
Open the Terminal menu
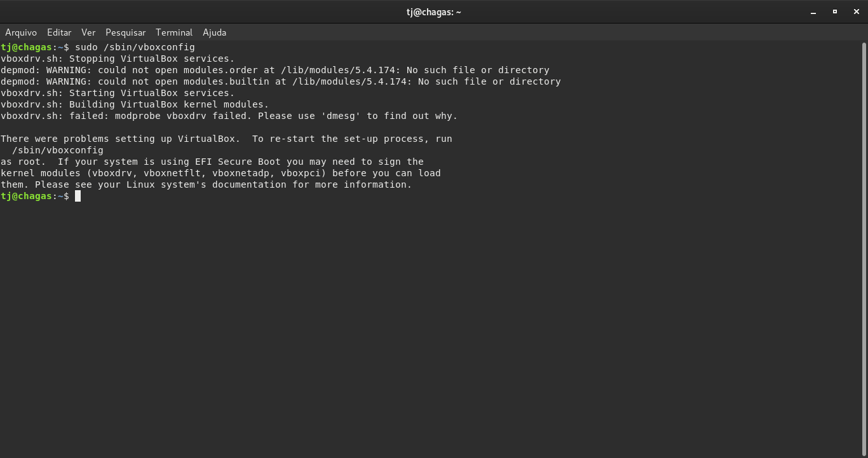174,32
